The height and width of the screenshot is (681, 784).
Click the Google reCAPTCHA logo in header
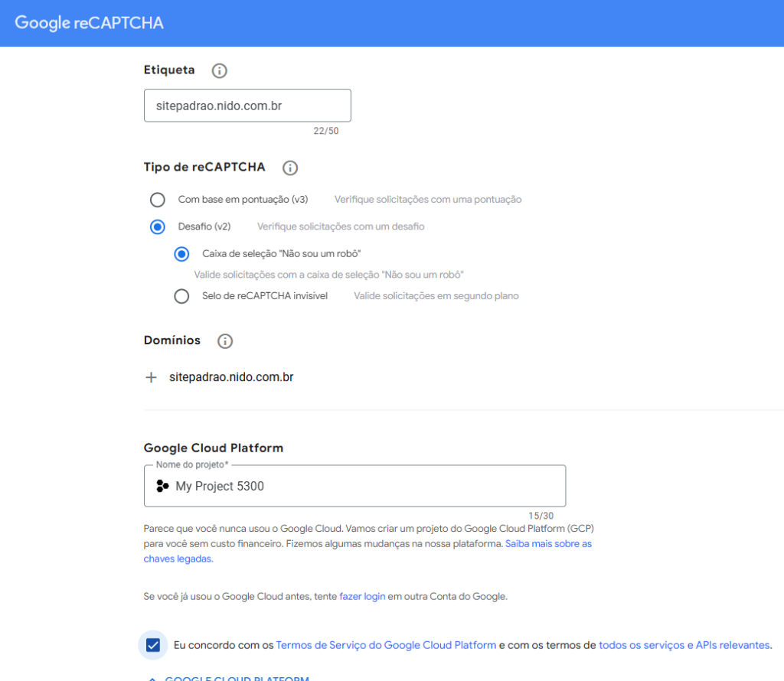(90, 23)
